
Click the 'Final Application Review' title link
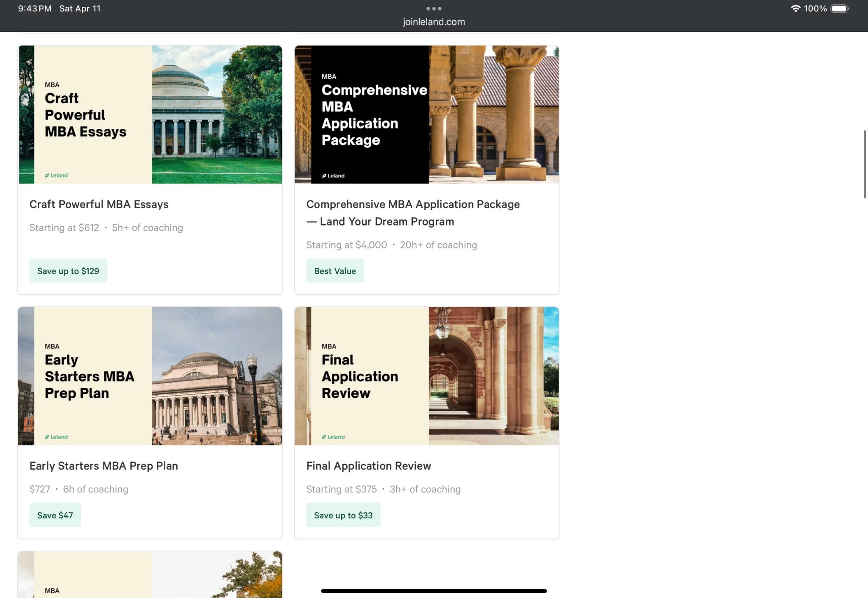(368, 466)
